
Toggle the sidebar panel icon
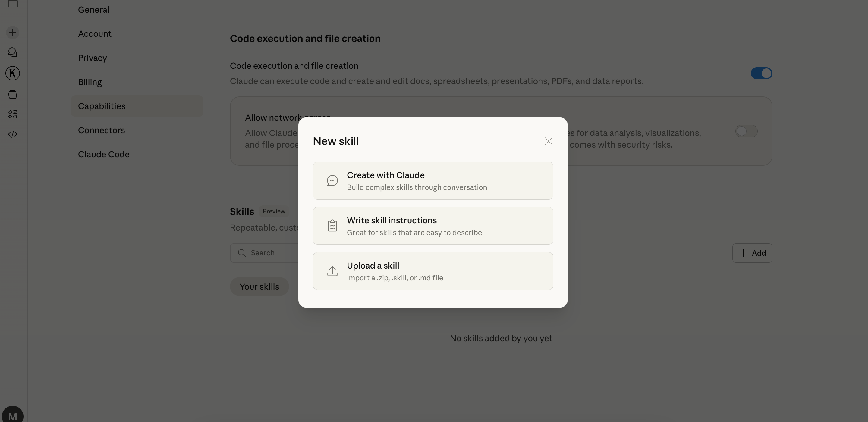pos(13,4)
